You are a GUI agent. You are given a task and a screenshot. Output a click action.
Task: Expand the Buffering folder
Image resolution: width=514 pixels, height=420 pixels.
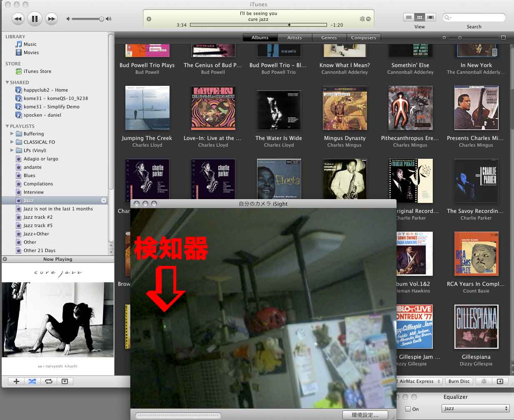tap(12, 134)
